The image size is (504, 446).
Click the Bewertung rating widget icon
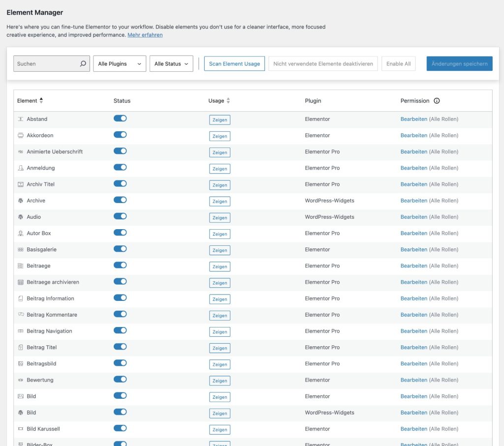click(21, 380)
